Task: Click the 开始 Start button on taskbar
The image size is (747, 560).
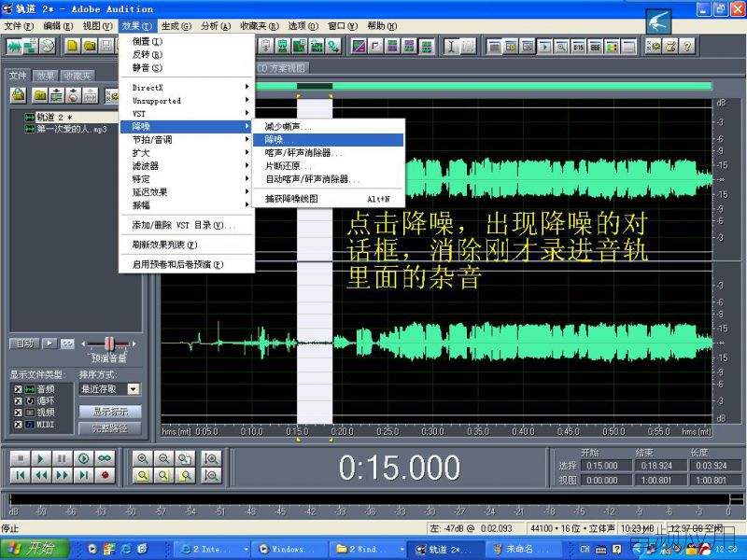Action: point(35,549)
